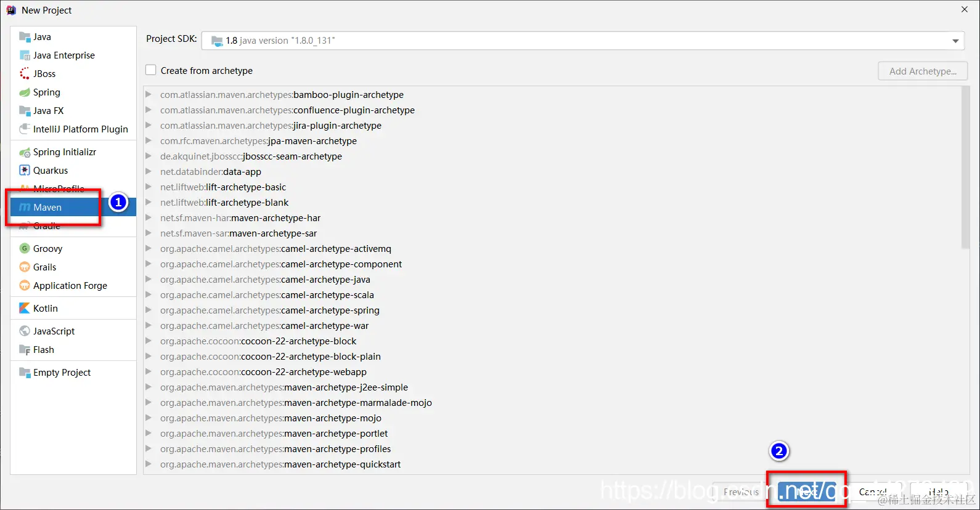Screen dimensions: 980x510
Task: Click the Spring Initializr icon
Action: pyautogui.click(x=25, y=152)
